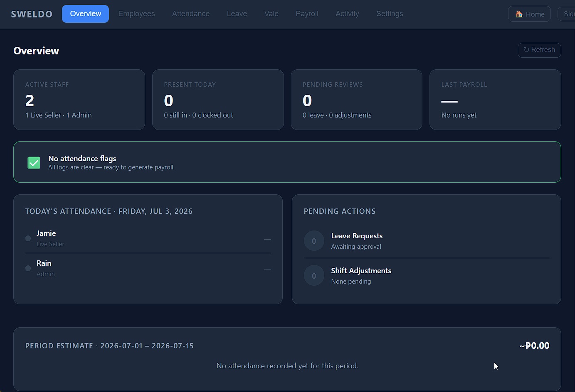The width and height of the screenshot is (575, 392).
Task: Click "0 leave · 0 adjustments" text
Action: (337, 115)
